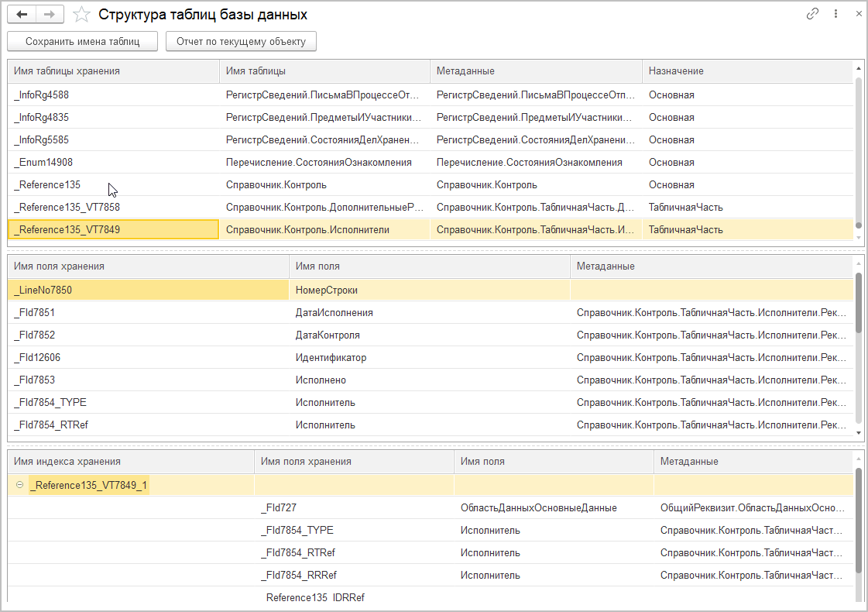Close the form with the X icon
This screenshot has width=868, height=612.
856,14
